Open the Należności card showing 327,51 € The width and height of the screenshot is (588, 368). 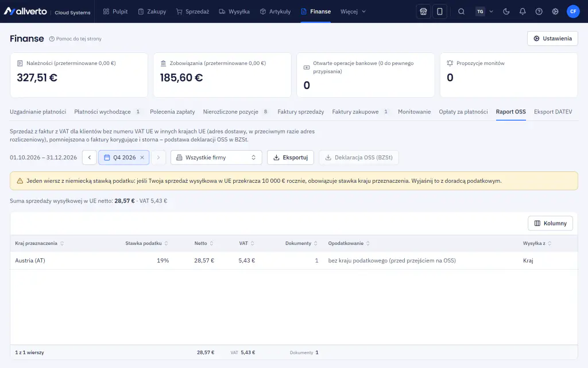(x=79, y=75)
